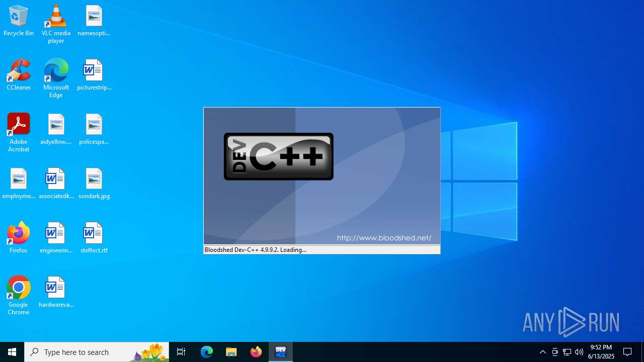Open the Windows Start menu

[12, 352]
